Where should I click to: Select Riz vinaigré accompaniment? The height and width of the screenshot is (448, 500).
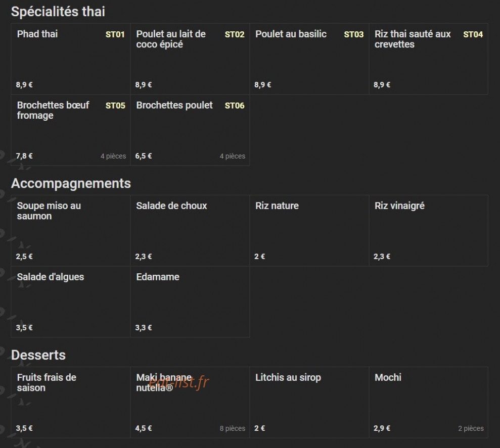tap(428, 230)
